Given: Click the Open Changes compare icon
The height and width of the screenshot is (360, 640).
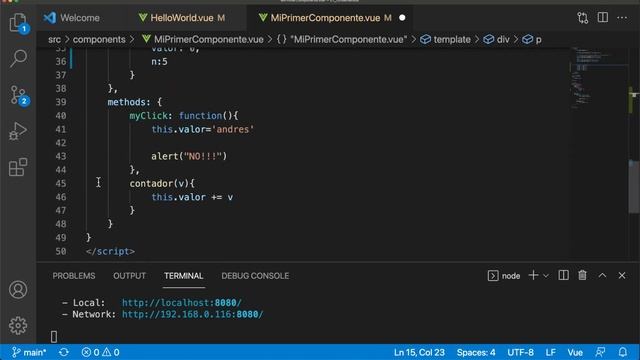Looking at the screenshot, I should tap(583, 18).
